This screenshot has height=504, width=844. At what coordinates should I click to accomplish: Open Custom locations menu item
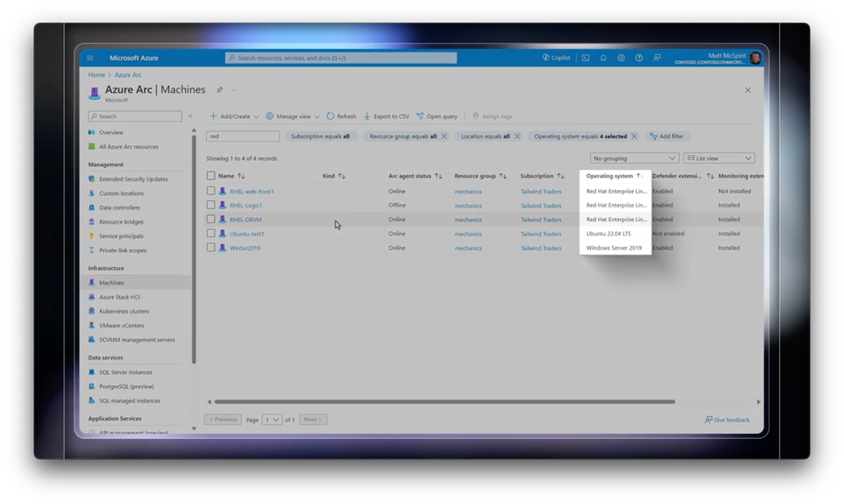click(x=121, y=193)
